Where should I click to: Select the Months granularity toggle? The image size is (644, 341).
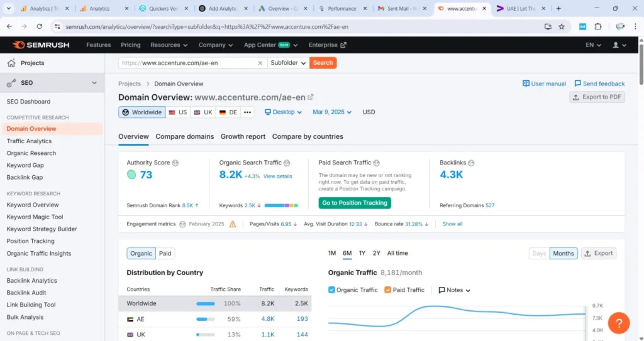[x=563, y=253]
